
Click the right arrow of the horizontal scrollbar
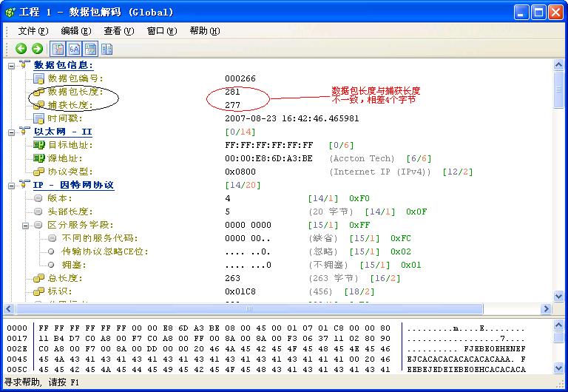point(546,308)
